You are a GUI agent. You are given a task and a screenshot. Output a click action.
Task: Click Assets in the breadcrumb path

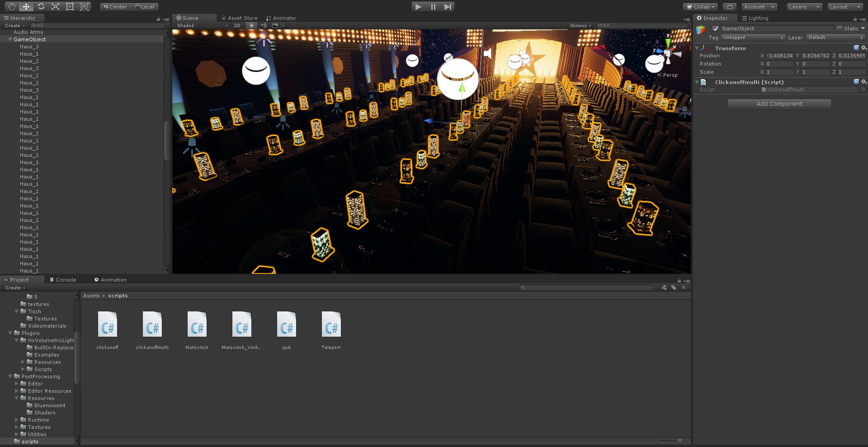tap(91, 296)
